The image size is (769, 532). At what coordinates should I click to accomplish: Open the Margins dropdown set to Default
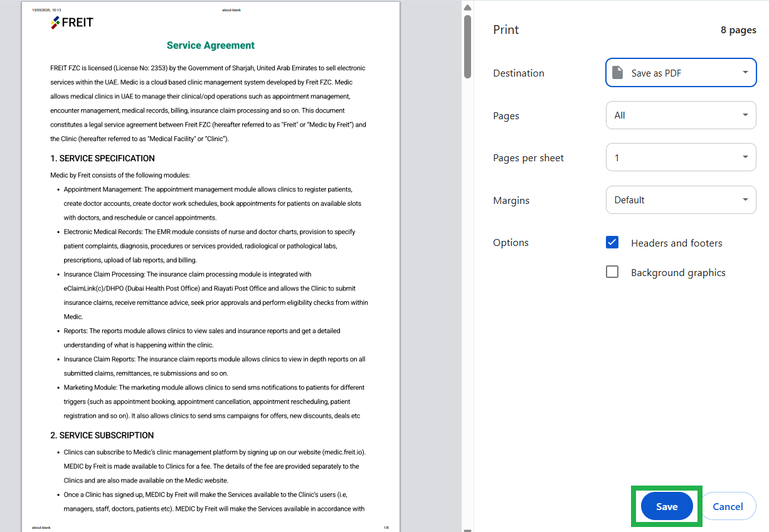(681, 200)
